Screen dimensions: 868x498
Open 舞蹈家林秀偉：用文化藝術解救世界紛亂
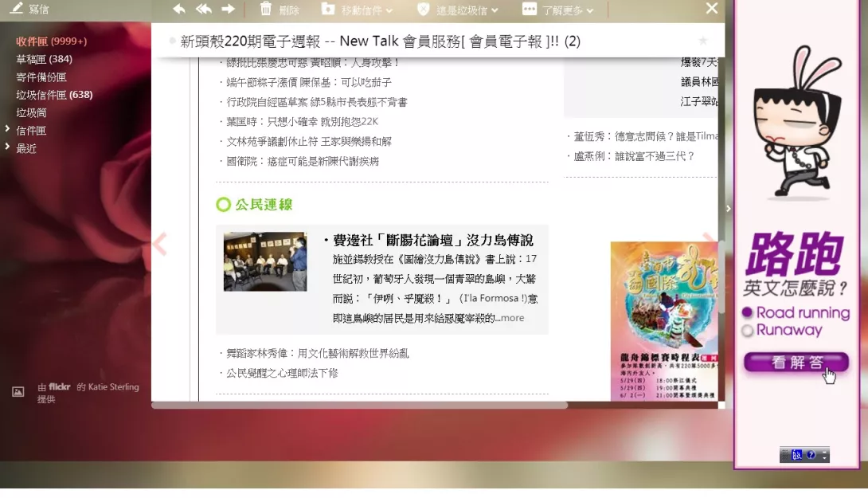(x=318, y=354)
